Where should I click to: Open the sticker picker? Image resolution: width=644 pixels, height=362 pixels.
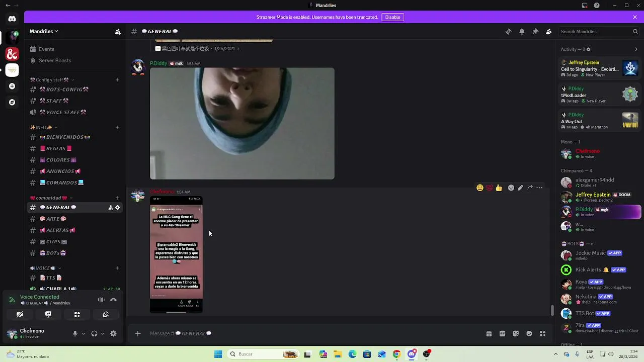coord(516,333)
